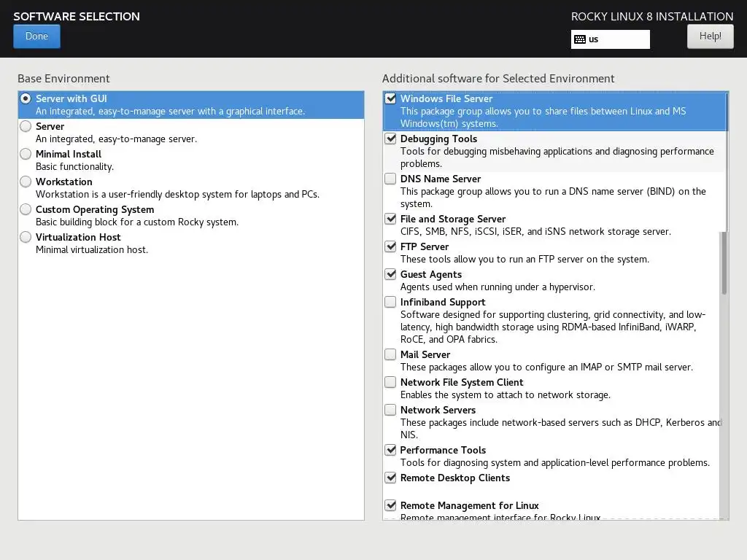The width and height of the screenshot is (747, 560).
Task: Select the Server radio button
Action: click(x=26, y=126)
